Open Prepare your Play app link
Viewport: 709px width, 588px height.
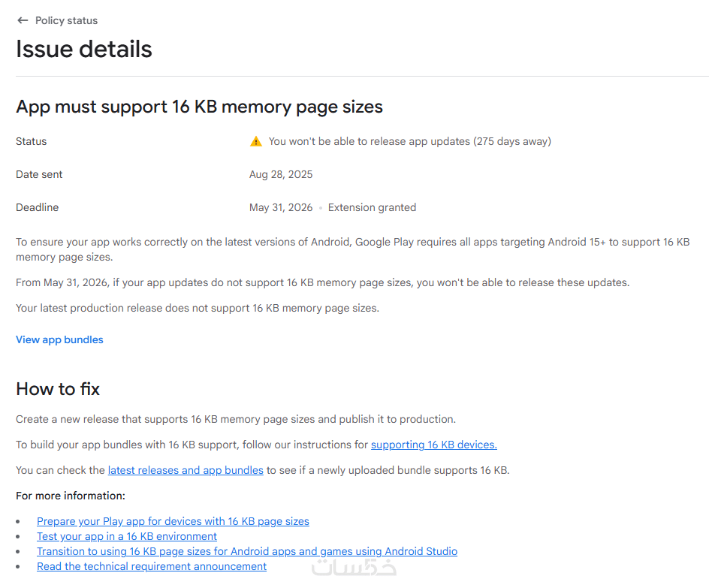[x=173, y=521]
